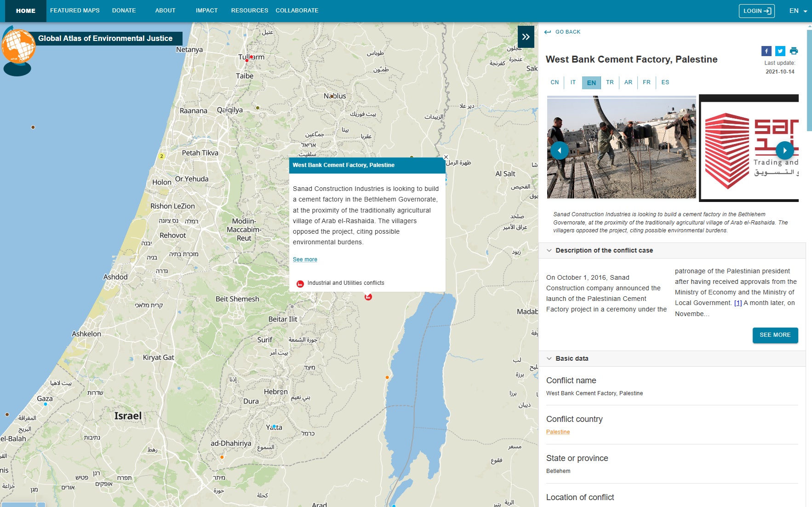Open the Featured Maps menu
812x507 pixels.
click(x=74, y=11)
